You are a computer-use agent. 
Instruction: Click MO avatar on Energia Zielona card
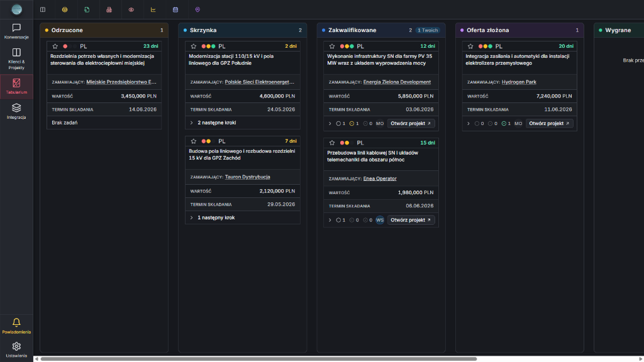380,124
